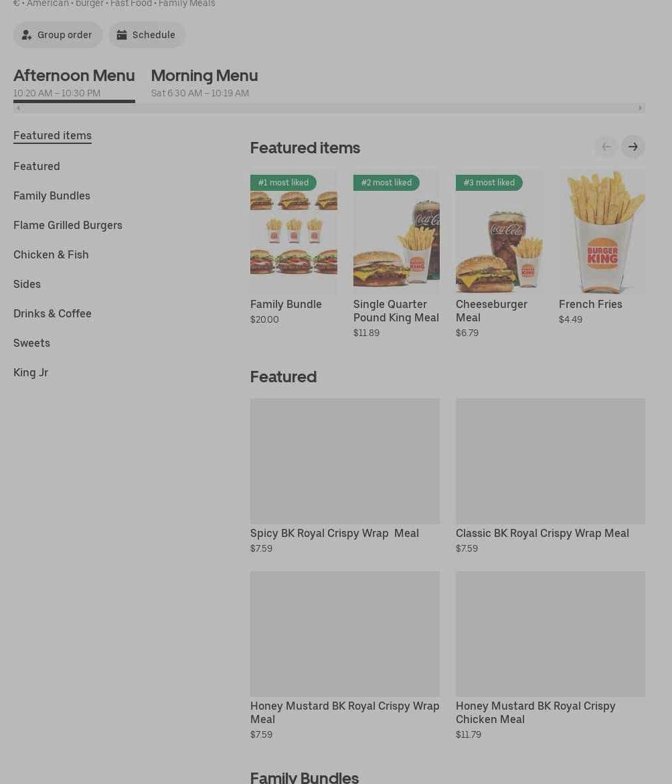Click the previous arrow in Featured items
The height and width of the screenshot is (784, 672).
pyautogui.click(x=606, y=147)
